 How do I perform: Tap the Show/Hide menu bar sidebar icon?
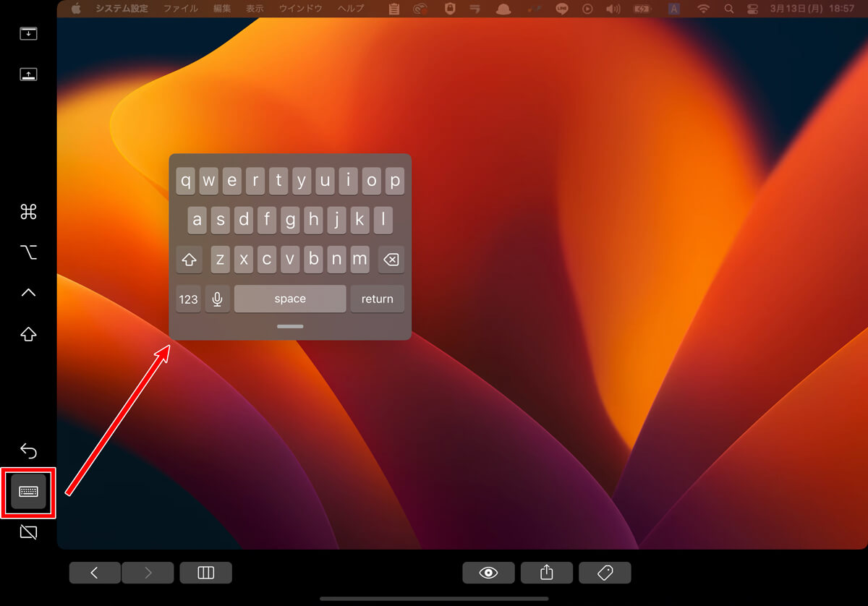click(28, 33)
